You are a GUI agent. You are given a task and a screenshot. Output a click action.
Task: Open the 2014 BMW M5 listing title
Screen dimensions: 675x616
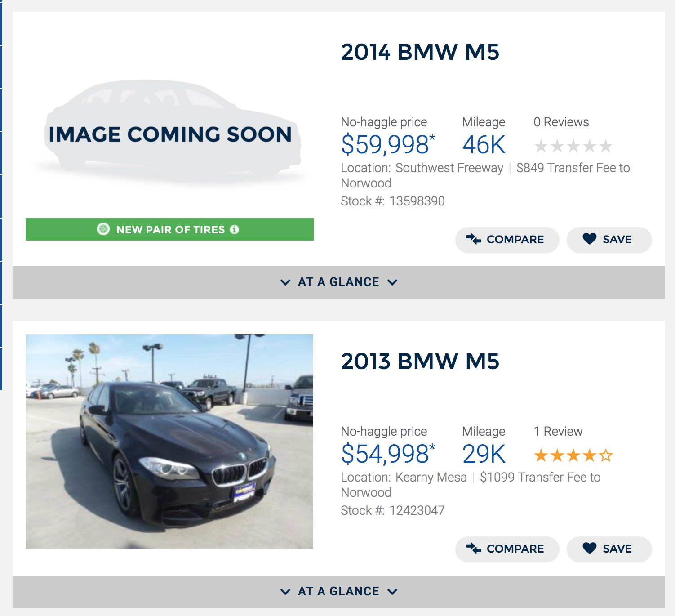click(x=420, y=52)
